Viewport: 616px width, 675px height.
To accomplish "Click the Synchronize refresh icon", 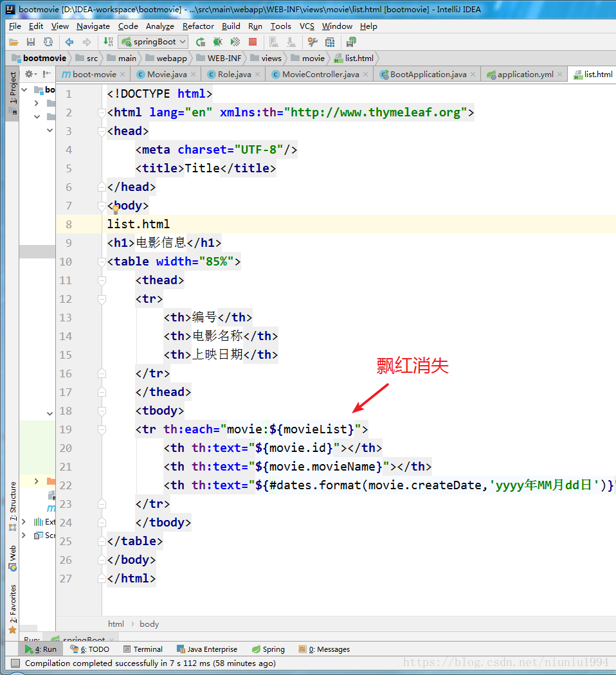I will 48,42.
